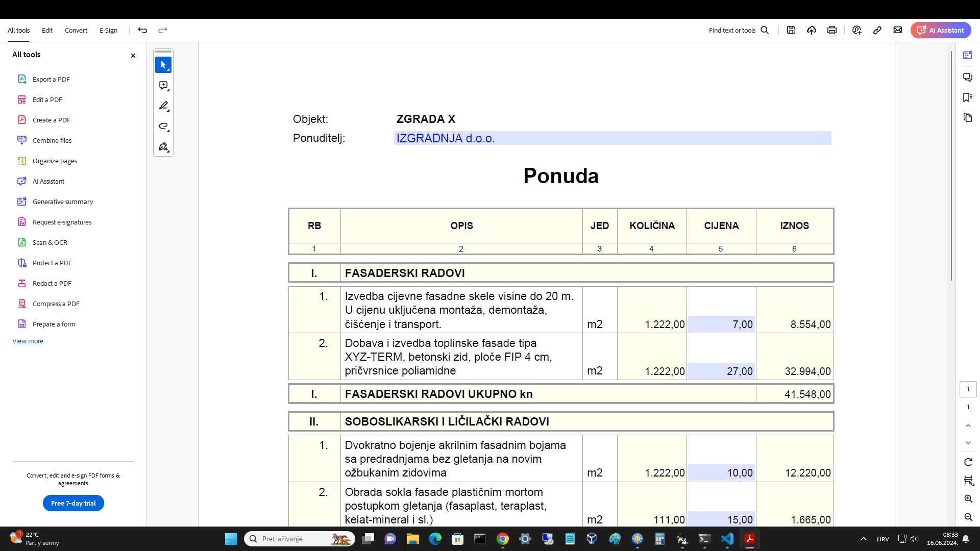Open File Explorer from taskbar
Viewport: 980px width, 551px height.
pyautogui.click(x=413, y=539)
